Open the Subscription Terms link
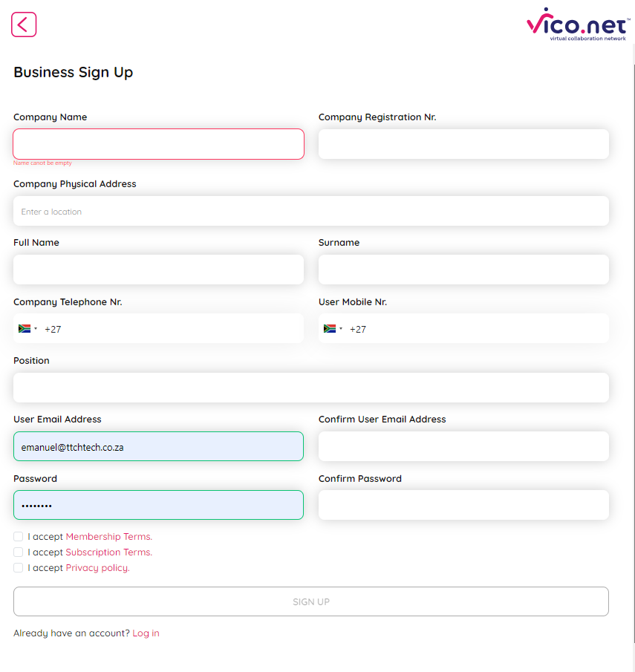The width and height of the screenshot is (635, 672). click(x=108, y=552)
